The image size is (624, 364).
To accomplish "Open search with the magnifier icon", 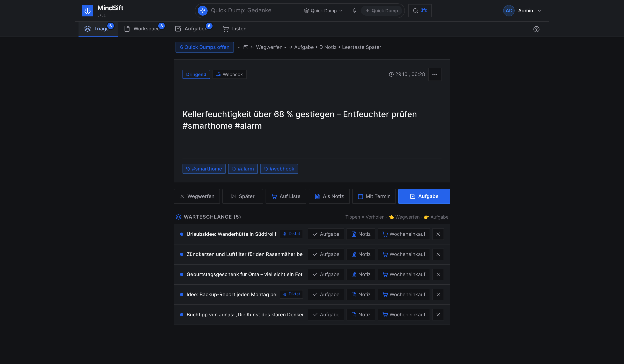I will click(x=416, y=11).
